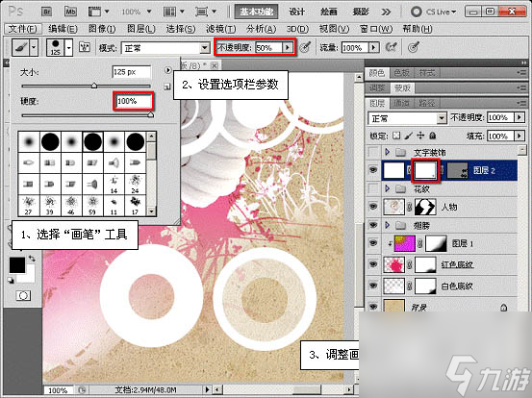This screenshot has height=398, width=532.
Task: Switch to the 色板 panel tab
Action: pyautogui.click(x=402, y=72)
